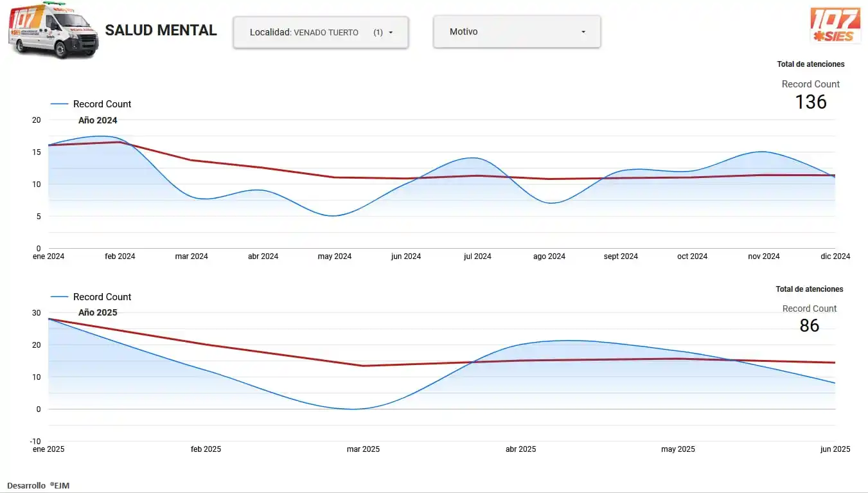This screenshot has height=493, width=868.
Task: Select the may 2024 axis label
Action: coord(335,256)
